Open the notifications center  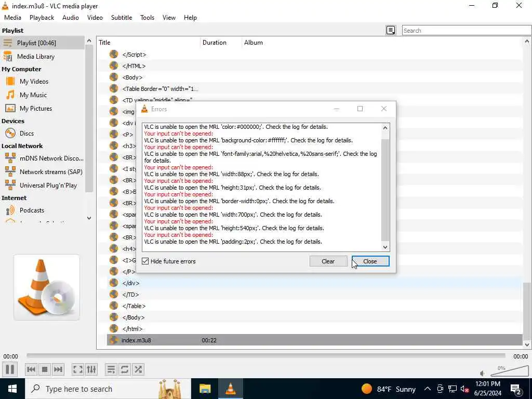(x=516, y=389)
